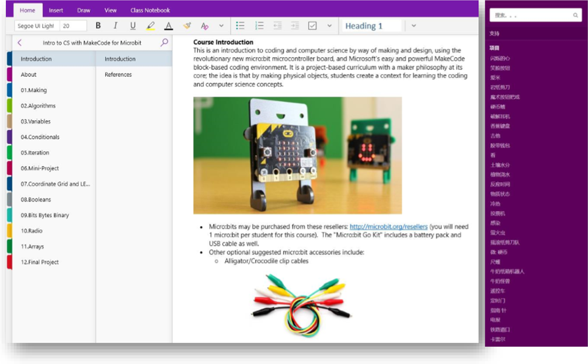Open the 魔术按钮把戏 project link

(x=505, y=97)
